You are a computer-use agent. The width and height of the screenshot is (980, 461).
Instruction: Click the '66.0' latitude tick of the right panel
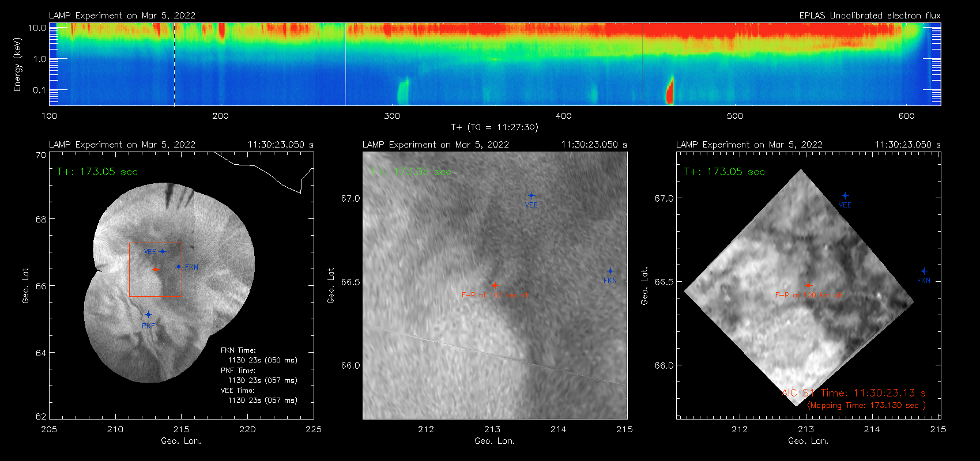(x=664, y=365)
